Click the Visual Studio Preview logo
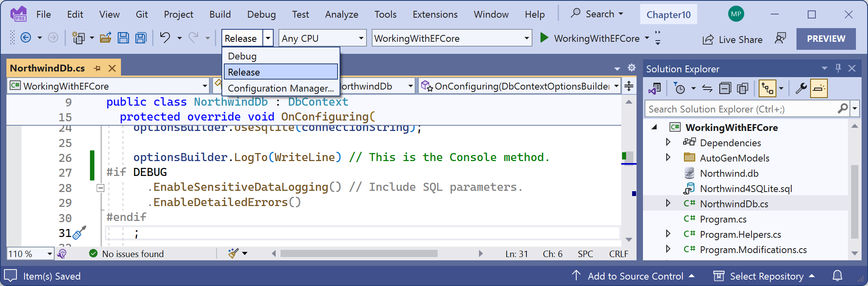The image size is (868, 286). (18, 14)
